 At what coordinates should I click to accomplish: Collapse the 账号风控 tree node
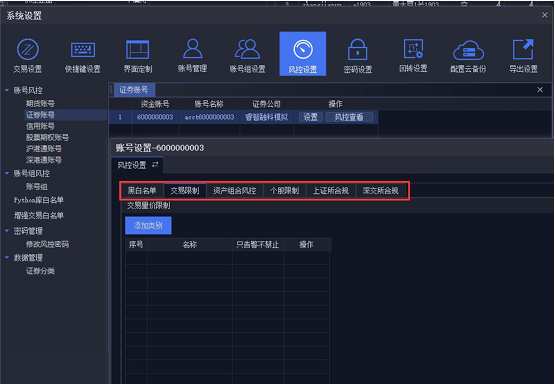pos(7,90)
